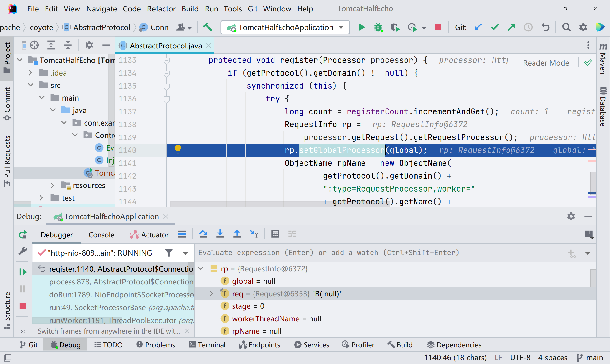Open the Refactor menu

[x=161, y=9]
